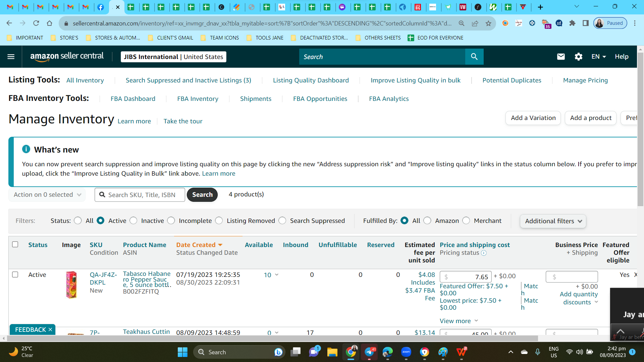
Task: Click the Add a Variation button
Action: (533, 118)
